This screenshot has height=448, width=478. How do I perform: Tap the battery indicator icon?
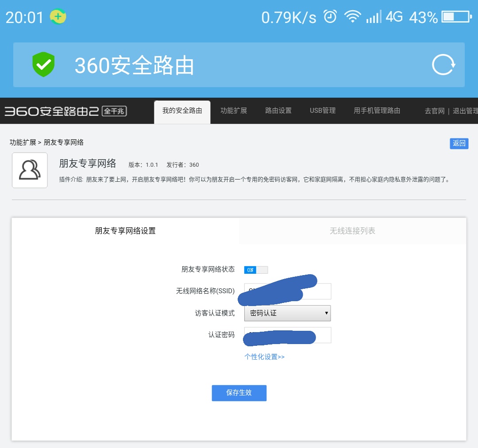[456, 17]
